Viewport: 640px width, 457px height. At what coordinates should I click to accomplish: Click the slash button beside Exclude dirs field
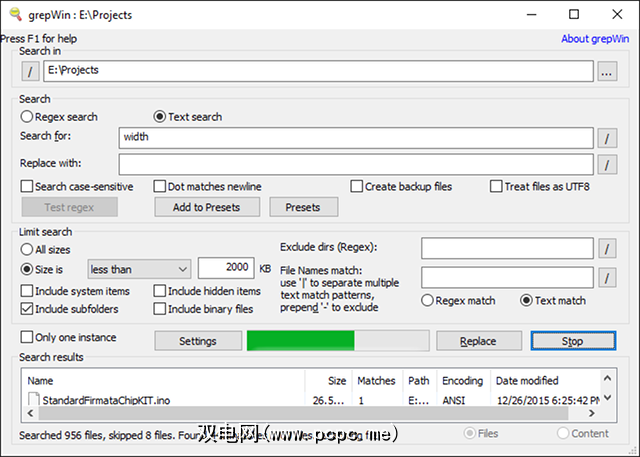(607, 248)
